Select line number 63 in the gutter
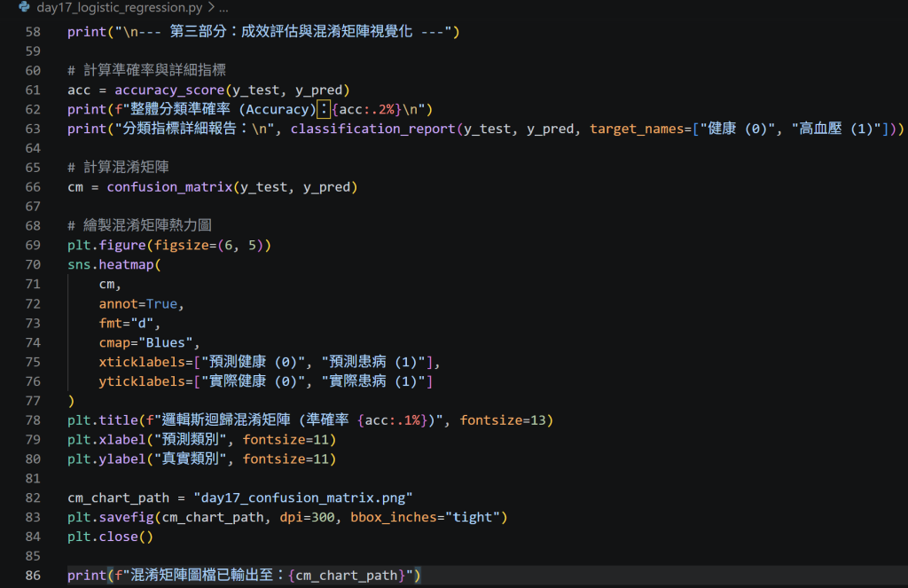 (33, 129)
